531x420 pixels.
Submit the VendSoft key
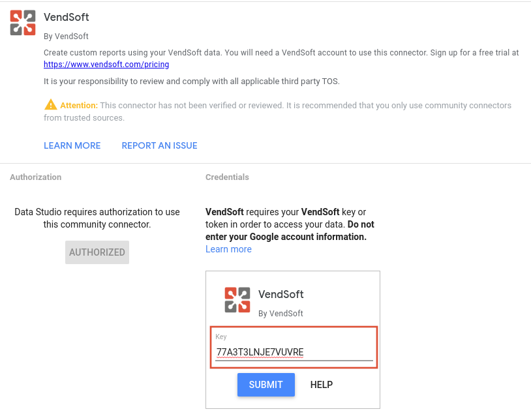(x=266, y=385)
